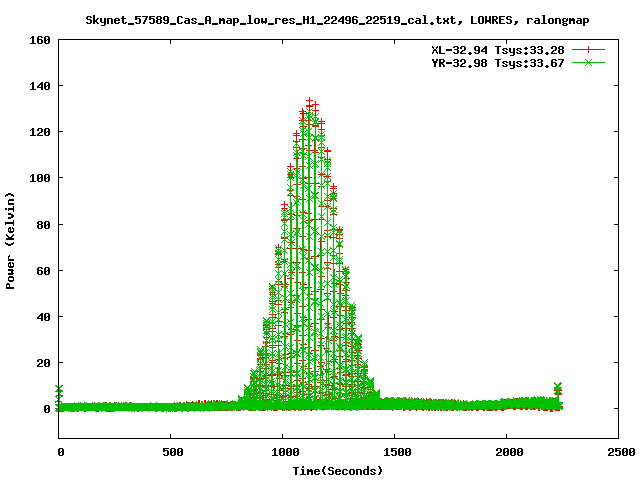Viewport: 640px width, 480px height.
Task: Select the YR-32.98 Tsys:33.67 legend label
Action: pos(498,63)
